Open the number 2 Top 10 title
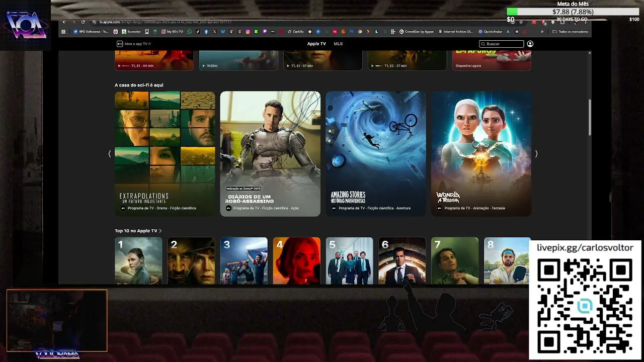The image size is (644, 362). [x=191, y=260]
